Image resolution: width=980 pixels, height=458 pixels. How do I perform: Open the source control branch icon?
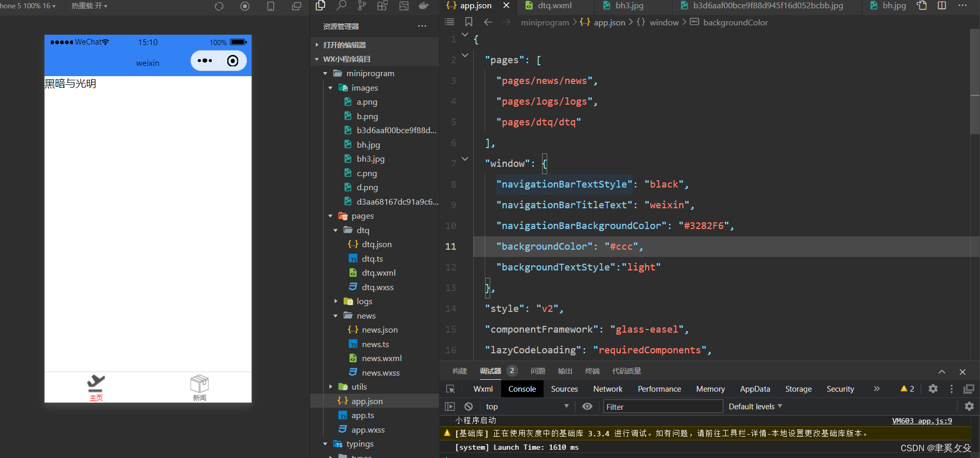362,6
